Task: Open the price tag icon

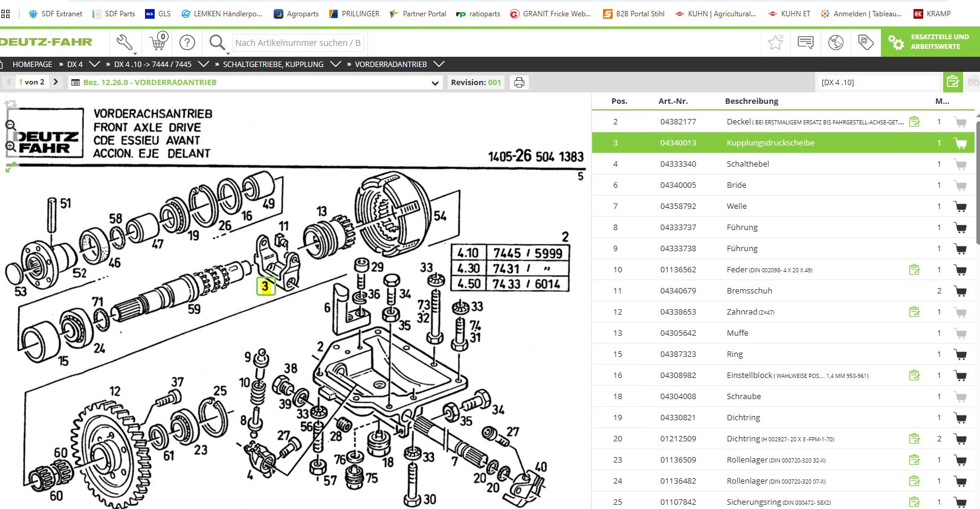Action: (866, 42)
